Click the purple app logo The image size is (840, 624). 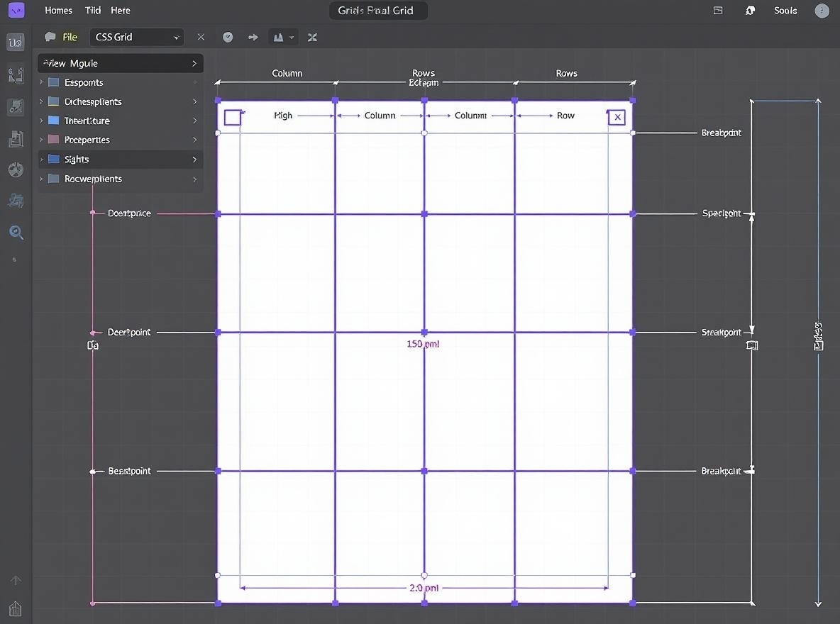[x=16, y=10]
